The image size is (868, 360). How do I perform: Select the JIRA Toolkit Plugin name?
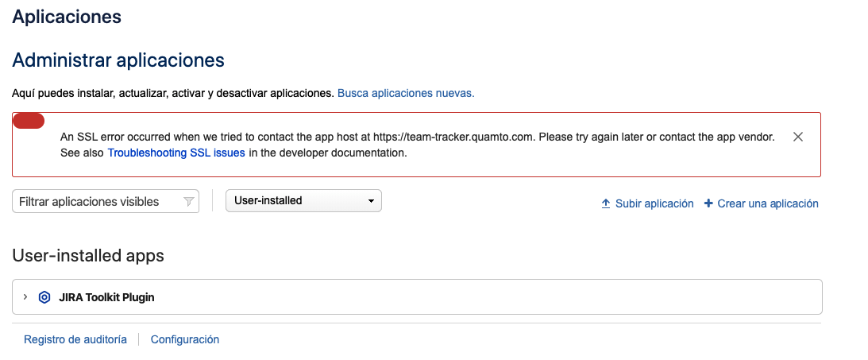pyautogui.click(x=107, y=297)
